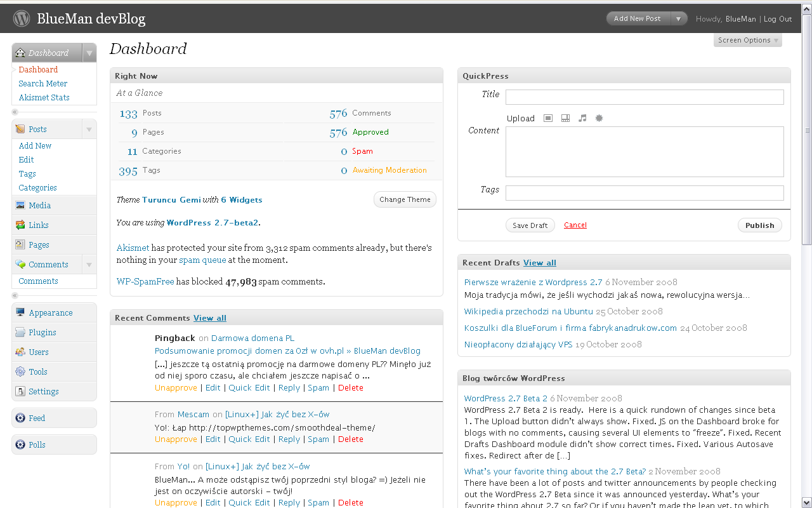Screen dimensions: 812x508
Task: Click the Add New Post button
Action: pyautogui.click(x=638, y=18)
